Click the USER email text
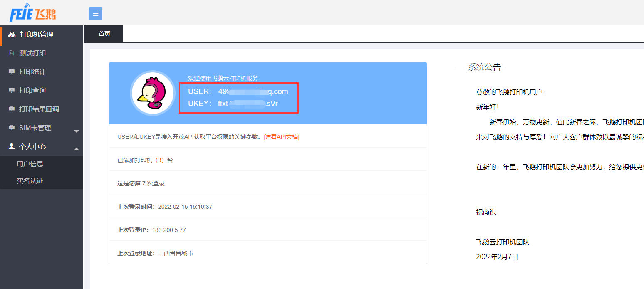The height and width of the screenshot is (289, 644). click(253, 91)
